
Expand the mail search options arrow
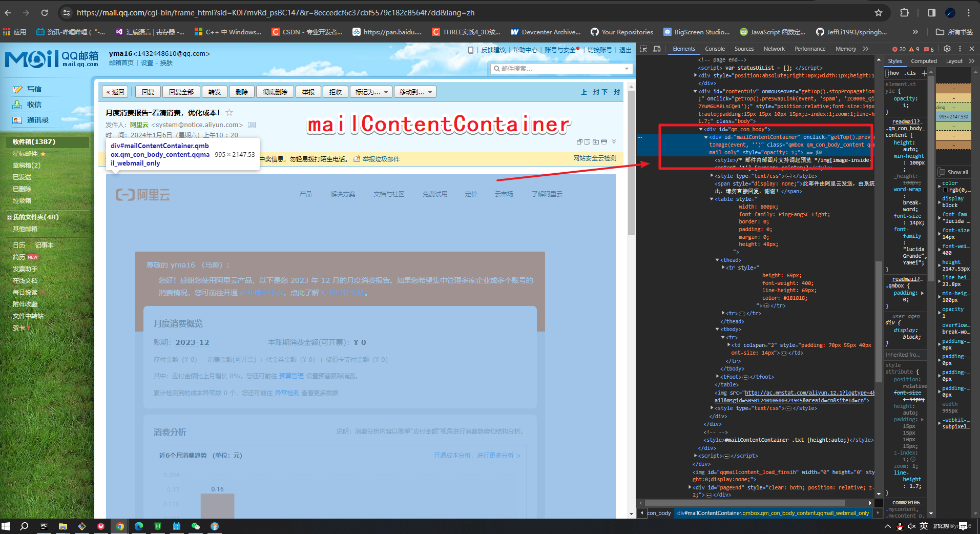[627, 68]
